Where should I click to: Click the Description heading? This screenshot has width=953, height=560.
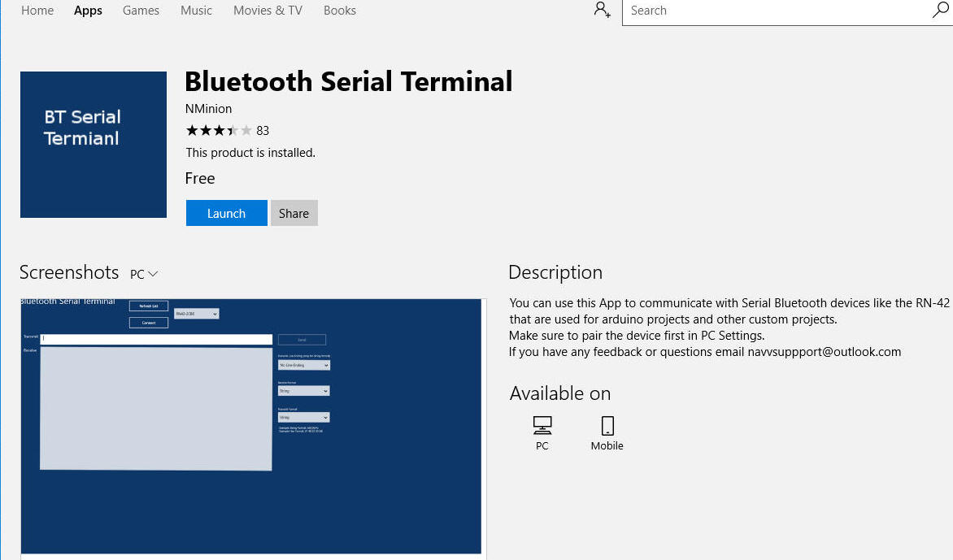(x=555, y=272)
